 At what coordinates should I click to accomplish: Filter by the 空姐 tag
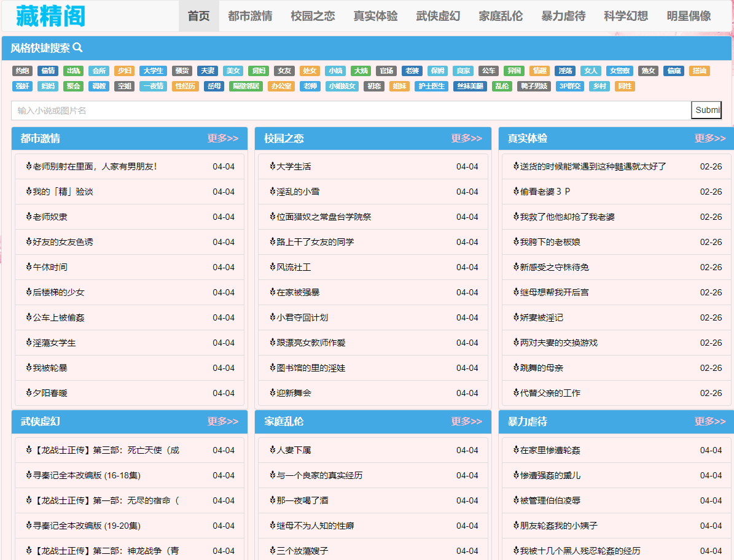(125, 86)
